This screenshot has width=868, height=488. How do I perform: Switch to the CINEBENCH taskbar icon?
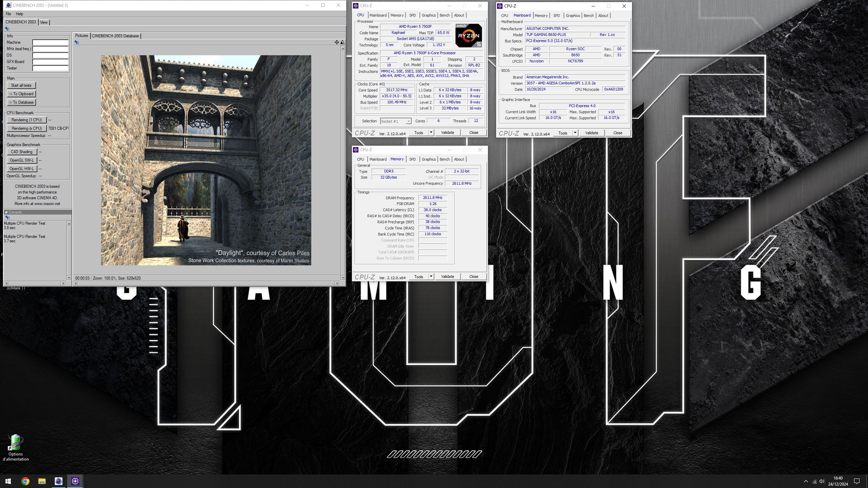click(x=58, y=481)
